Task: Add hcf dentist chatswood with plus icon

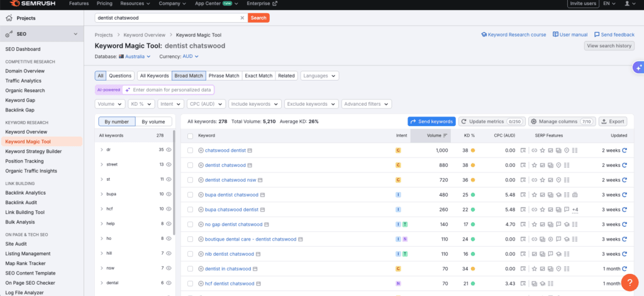Action: pos(201,283)
